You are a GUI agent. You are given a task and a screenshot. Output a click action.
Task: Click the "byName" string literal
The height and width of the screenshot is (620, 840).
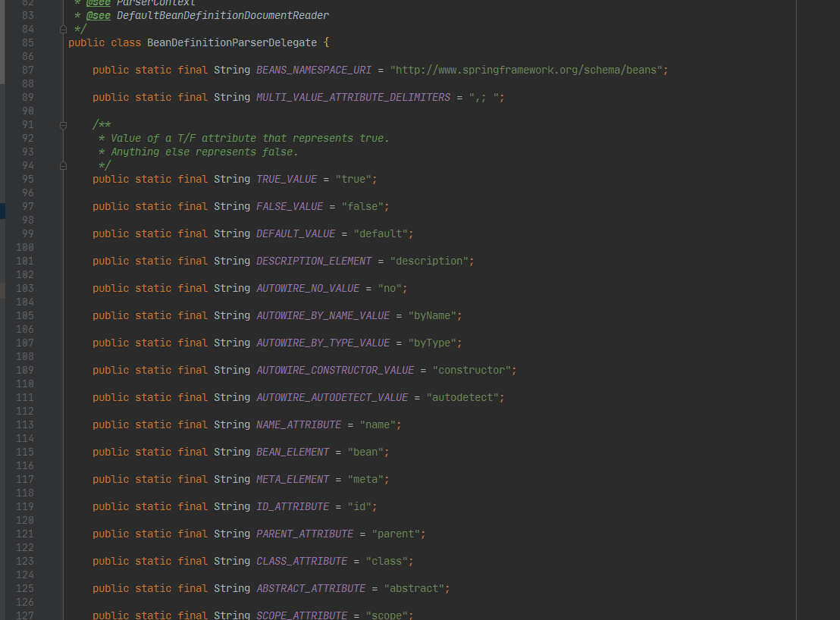[x=432, y=316]
